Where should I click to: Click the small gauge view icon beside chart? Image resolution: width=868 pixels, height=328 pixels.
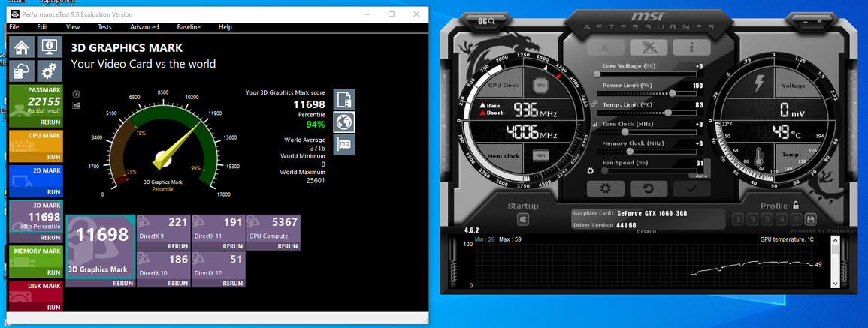[x=77, y=94]
